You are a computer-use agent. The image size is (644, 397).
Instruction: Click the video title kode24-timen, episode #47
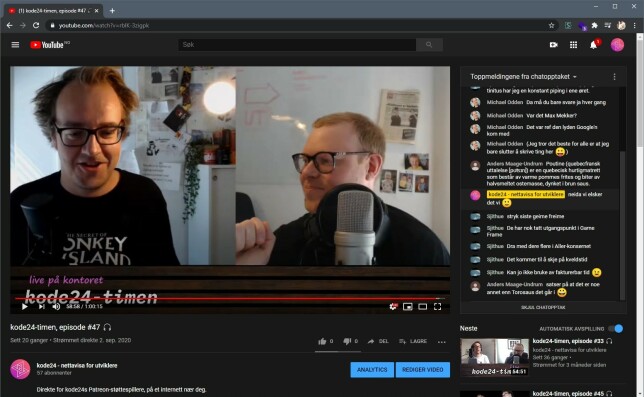[55, 327]
